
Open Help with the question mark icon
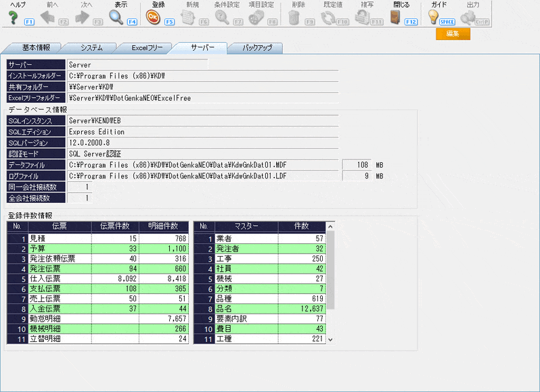click(13, 17)
